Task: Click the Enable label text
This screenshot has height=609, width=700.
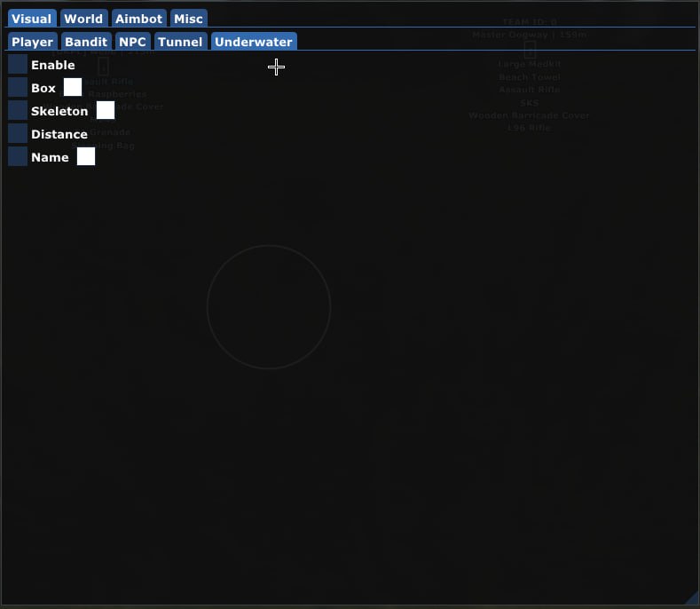Action: click(x=53, y=65)
